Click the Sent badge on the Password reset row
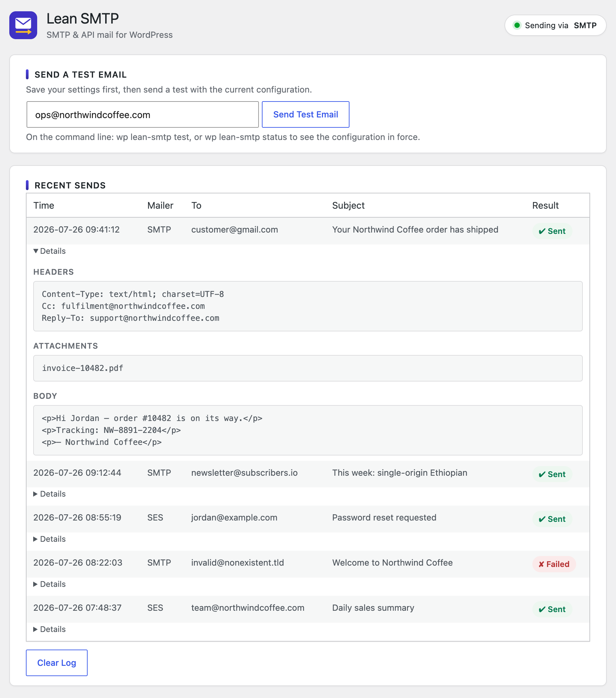The width and height of the screenshot is (616, 698). point(552,519)
